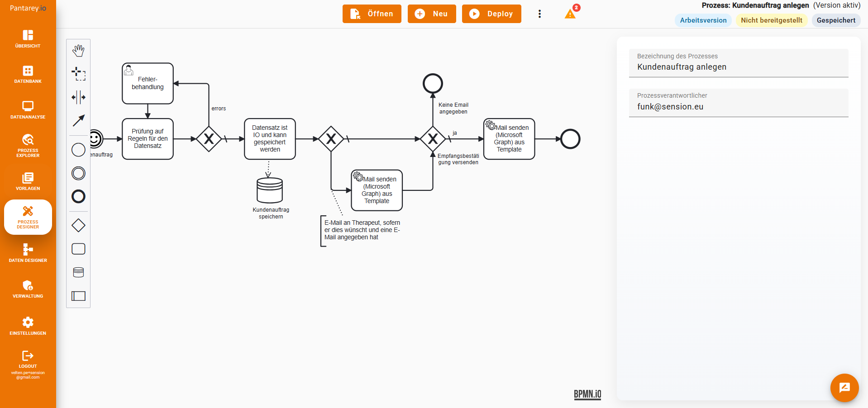Select the task rounded rectangle shape

pyautogui.click(x=78, y=249)
